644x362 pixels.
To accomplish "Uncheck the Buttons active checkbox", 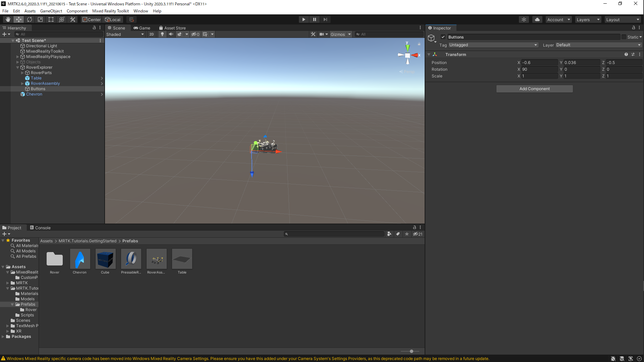I will [x=443, y=37].
